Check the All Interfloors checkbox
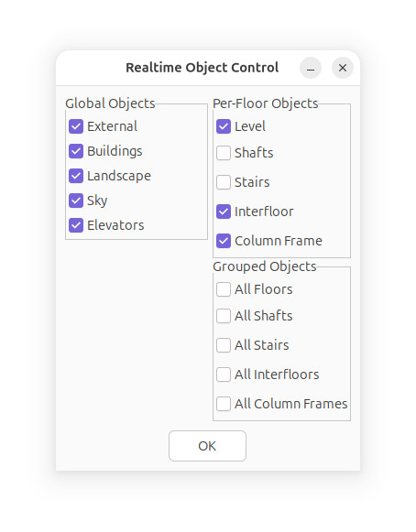This screenshot has width=416, height=532. [x=224, y=375]
